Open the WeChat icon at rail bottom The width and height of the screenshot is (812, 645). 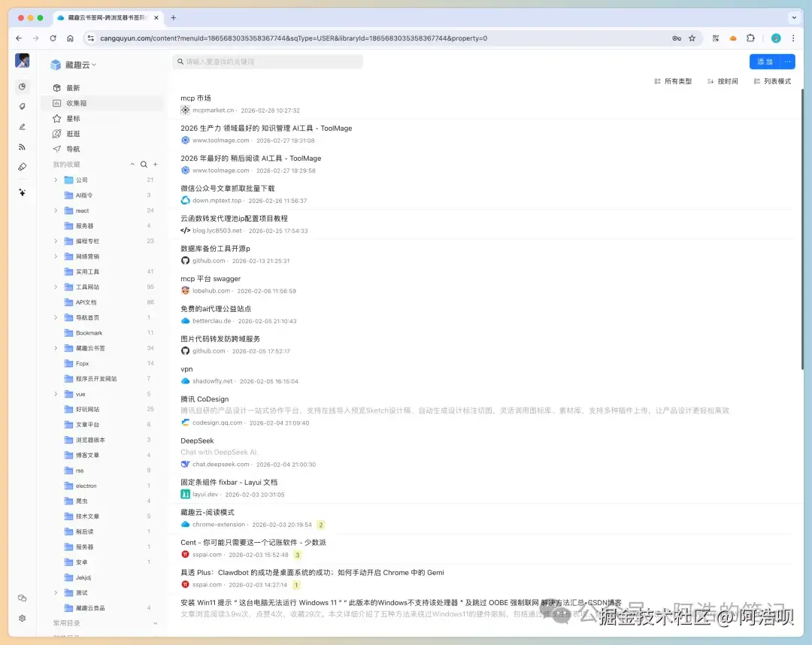tap(22, 598)
